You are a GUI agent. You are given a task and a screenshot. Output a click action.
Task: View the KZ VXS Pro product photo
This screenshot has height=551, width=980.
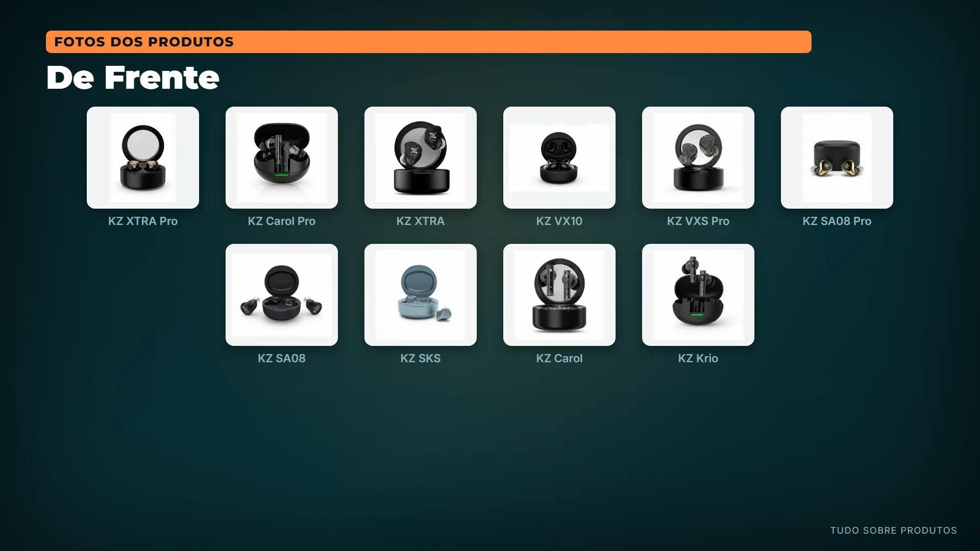point(698,157)
